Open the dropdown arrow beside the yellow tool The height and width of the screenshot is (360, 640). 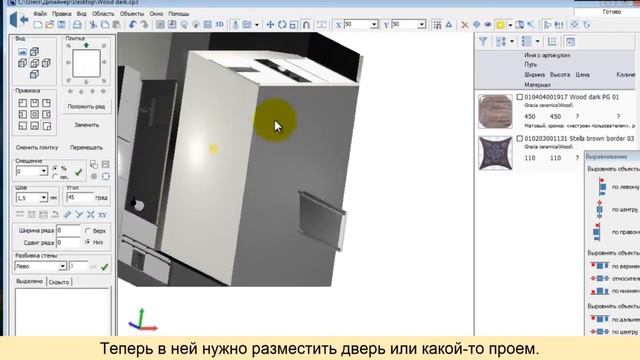pyautogui.click(x=510, y=25)
